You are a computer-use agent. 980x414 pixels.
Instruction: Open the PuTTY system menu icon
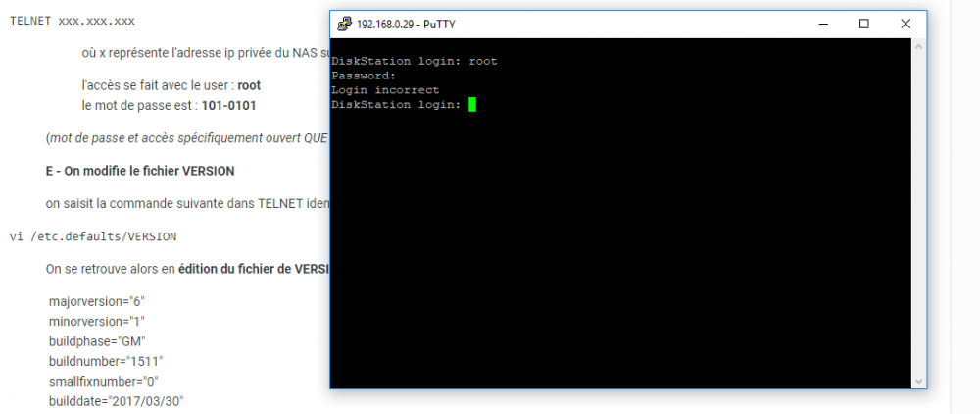(x=344, y=24)
